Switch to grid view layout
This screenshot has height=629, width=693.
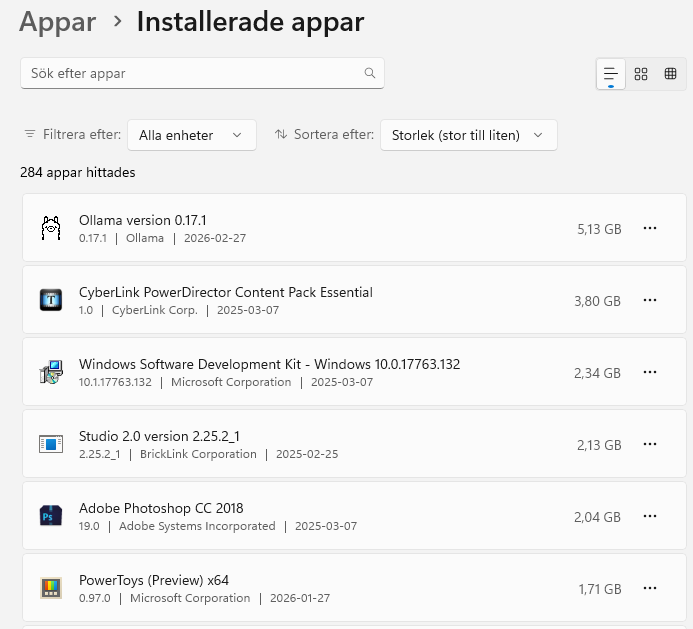(x=640, y=74)
